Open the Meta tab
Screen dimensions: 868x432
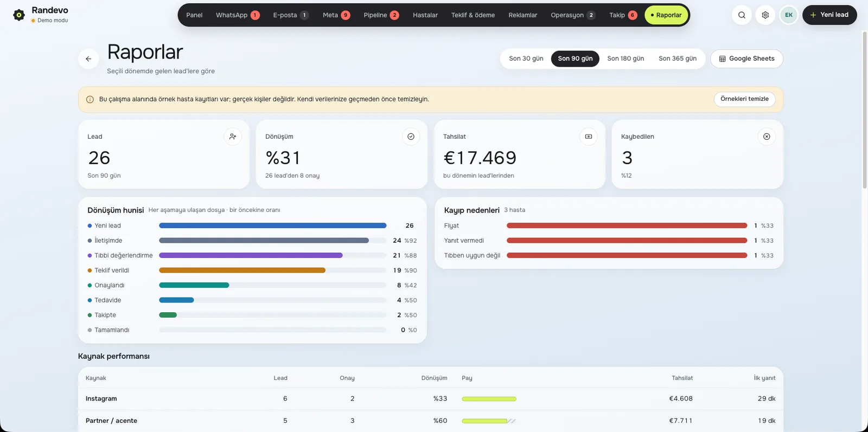coord(336,15)
